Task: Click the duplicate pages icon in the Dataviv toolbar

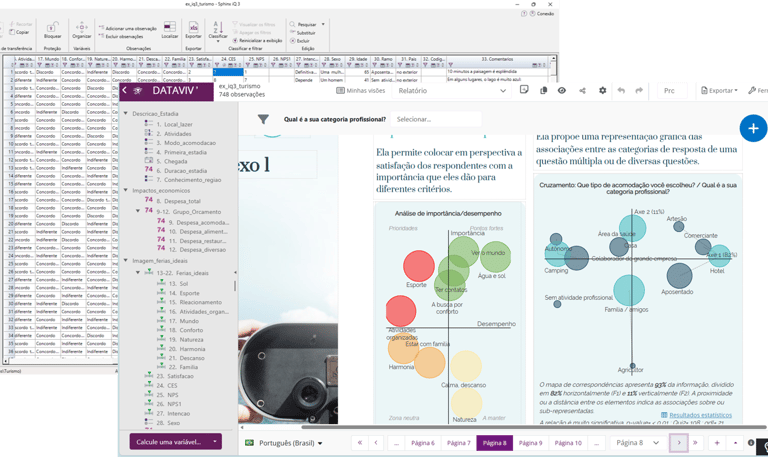Action: tap(543, 91)
